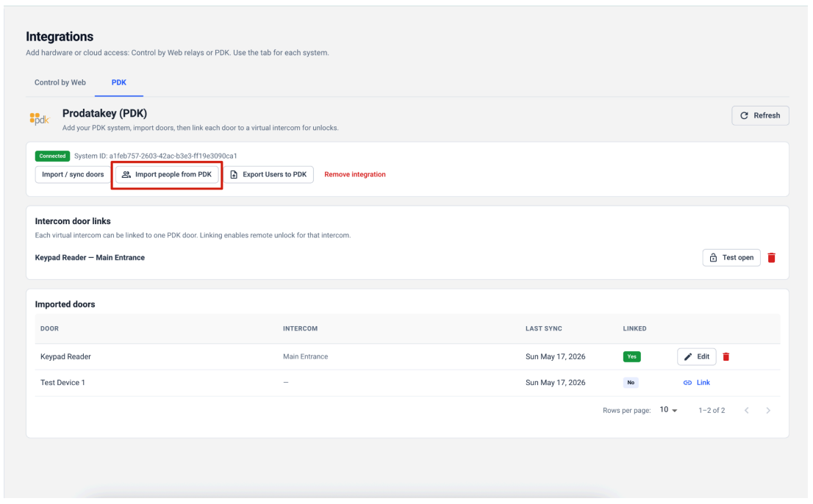This screenshot has width=813, height=504.
Task: Click Test open button
Action: pos(731,257)
